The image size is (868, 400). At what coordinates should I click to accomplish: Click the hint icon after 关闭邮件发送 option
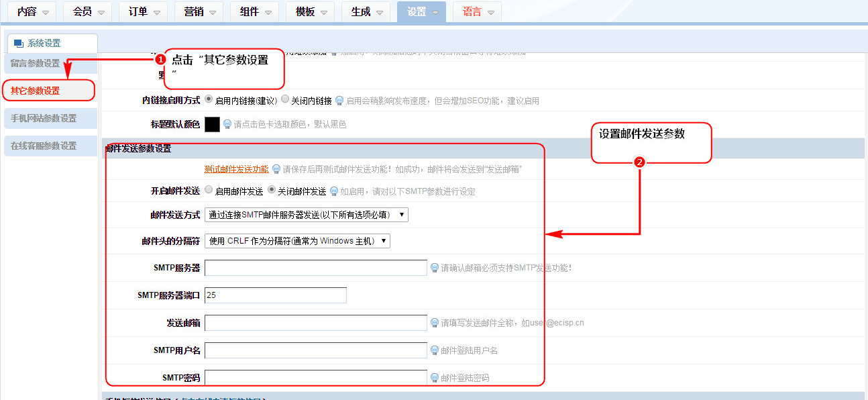333,191
